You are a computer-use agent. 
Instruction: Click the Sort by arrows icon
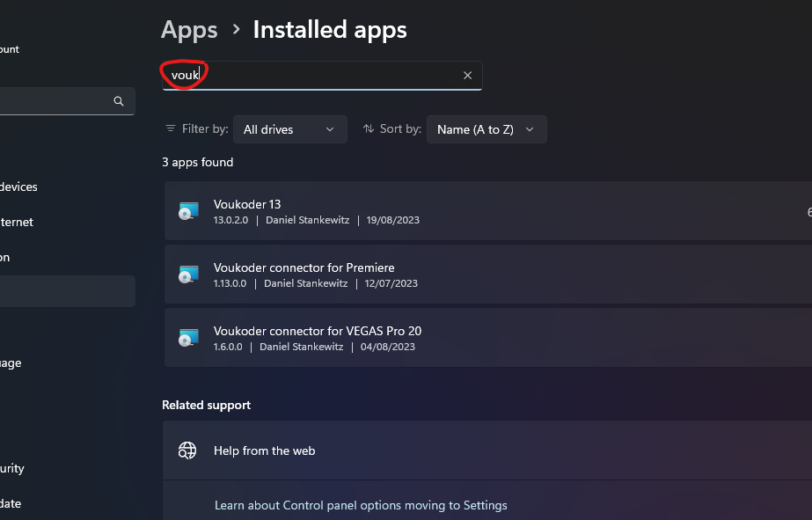[x=368, y=128]
